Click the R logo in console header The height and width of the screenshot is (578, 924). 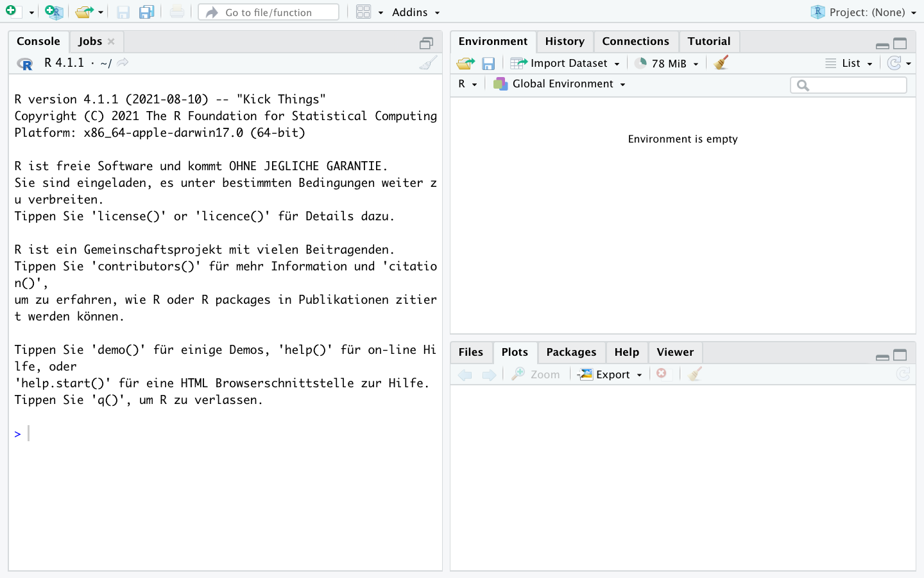pyautogui.click(x=25, y=63)
